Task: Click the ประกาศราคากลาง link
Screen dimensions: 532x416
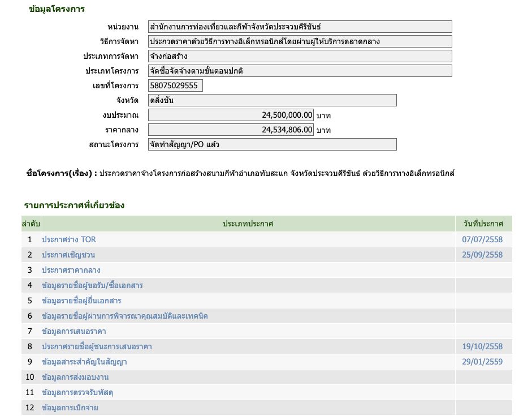Action: pos(71,270)
